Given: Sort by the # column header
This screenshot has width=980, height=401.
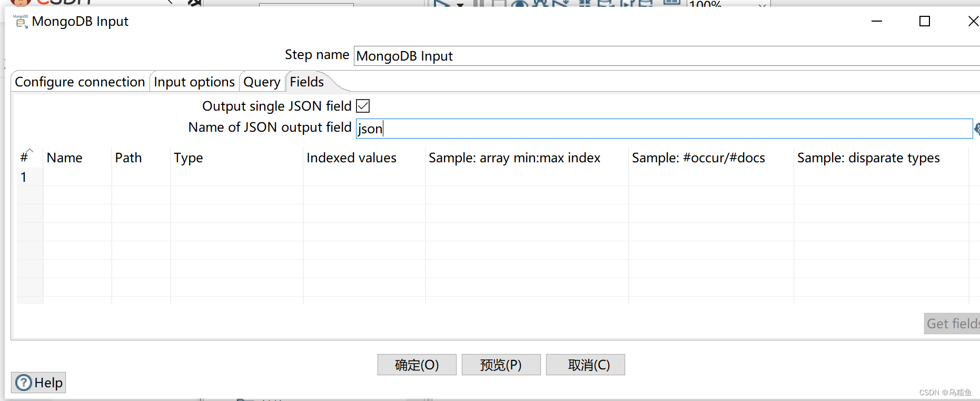Looking at the screenshot, I should [30, 158].
